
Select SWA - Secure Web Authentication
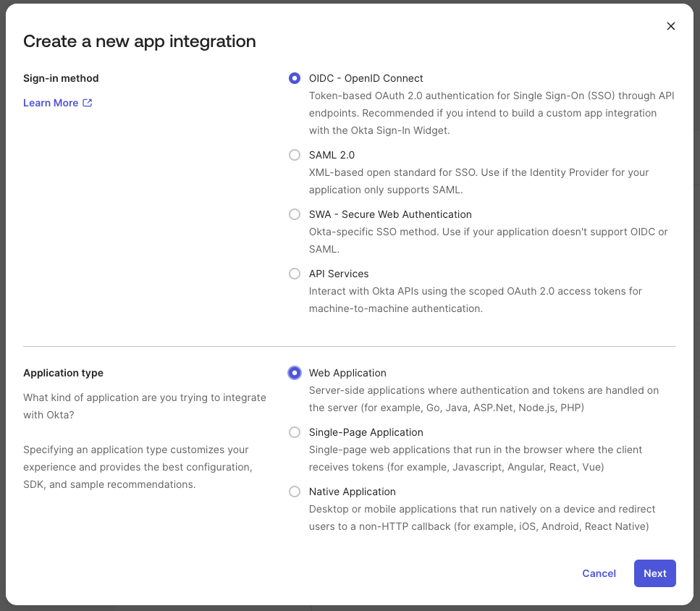click(x=295, y=214)
